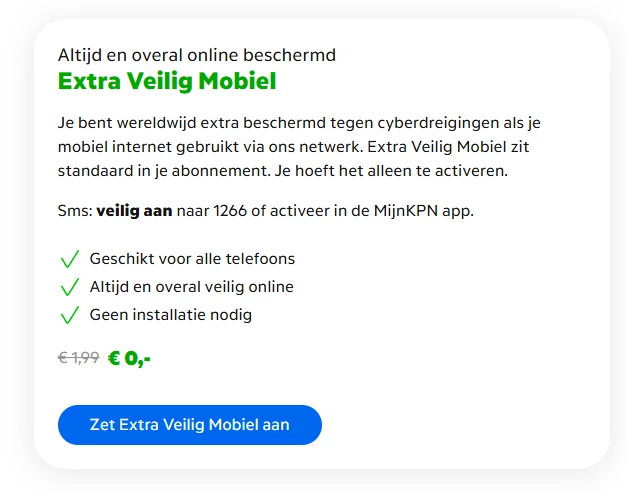Click empty card area right of the button
The width and height of the screenshot is (626, 491).
click(460, 424)
